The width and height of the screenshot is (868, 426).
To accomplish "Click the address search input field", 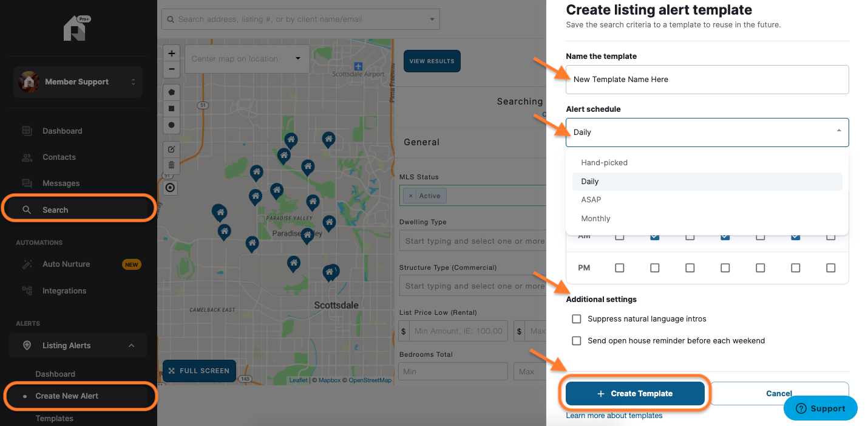I will click(x=300, y=19).
